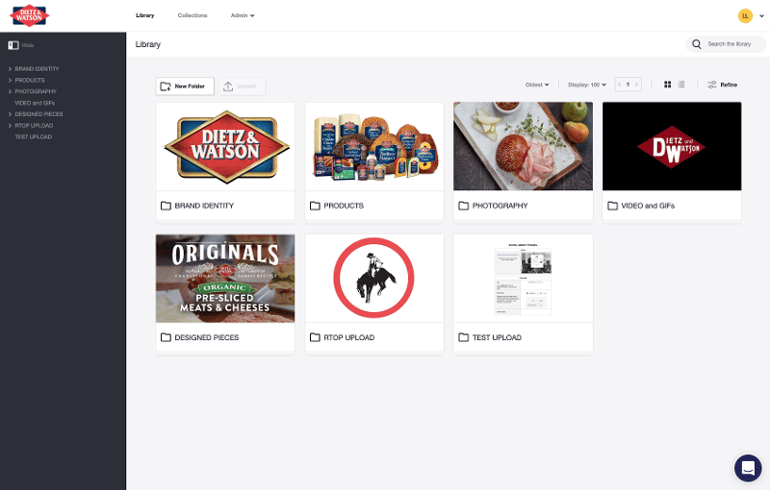This screenshot has width=770, height=490.
Task: Open the Refine filters
Action: (722, 85)
